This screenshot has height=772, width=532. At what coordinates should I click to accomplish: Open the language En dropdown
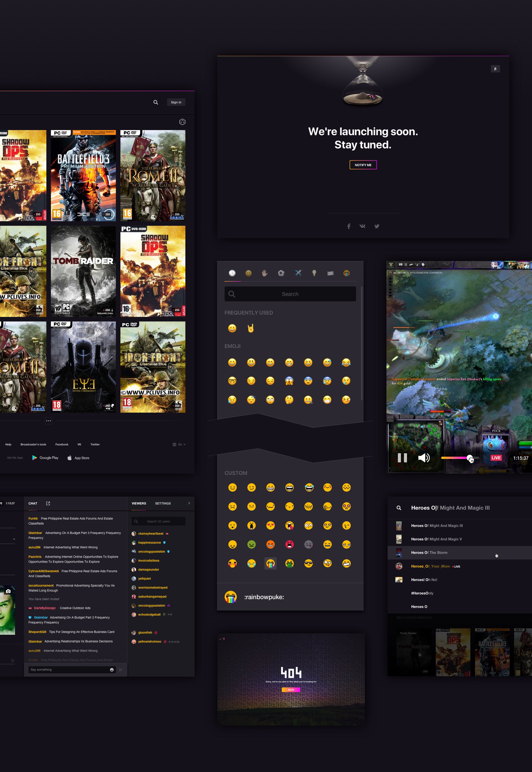(x=179, y=444)
